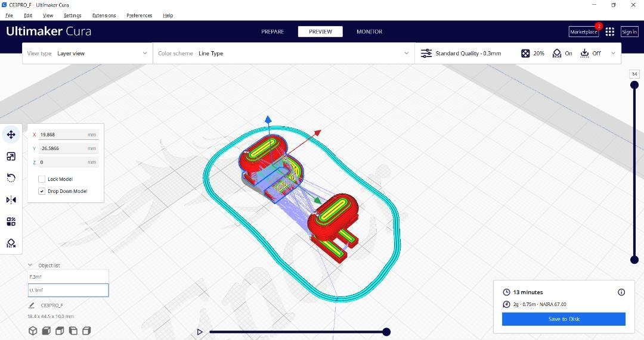The width and height of the screenshot is (644, 340).
Task: Enable the Lock Model checkbox
Action: point(42,179)
